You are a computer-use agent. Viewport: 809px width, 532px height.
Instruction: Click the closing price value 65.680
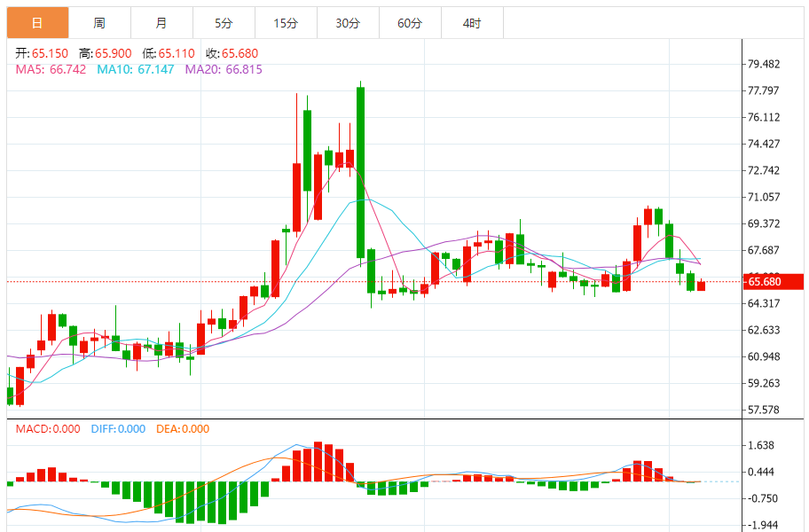pos(240,53)
